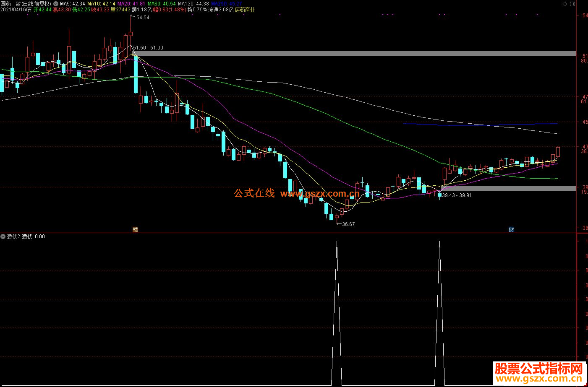The image size is (588, 387).
Task: Click the high price 高43.30
Action: [x=62, y=10]
